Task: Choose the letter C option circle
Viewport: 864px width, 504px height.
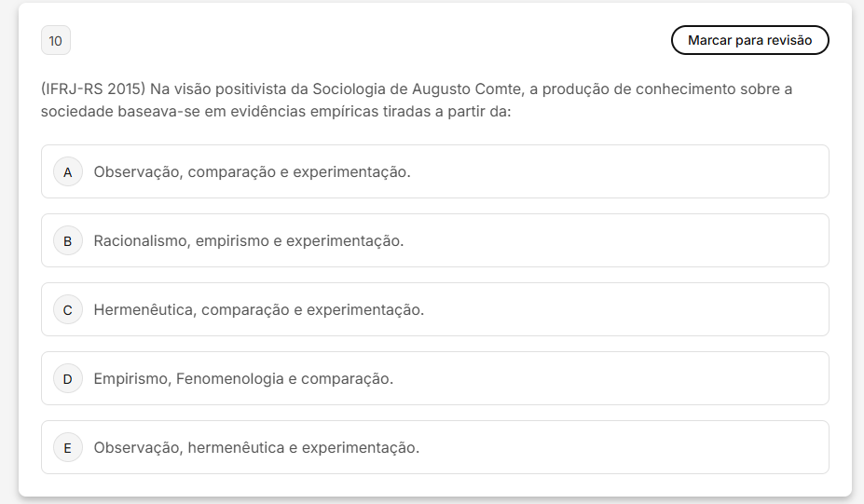Action: point(68,310)
